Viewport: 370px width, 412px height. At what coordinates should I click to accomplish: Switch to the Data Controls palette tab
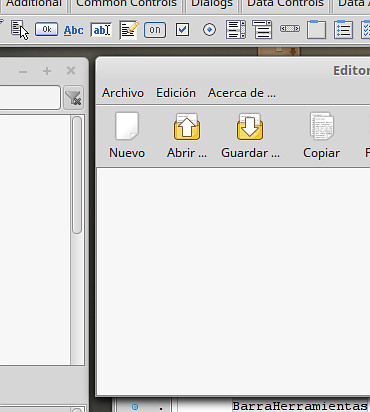tap(286, 4)
